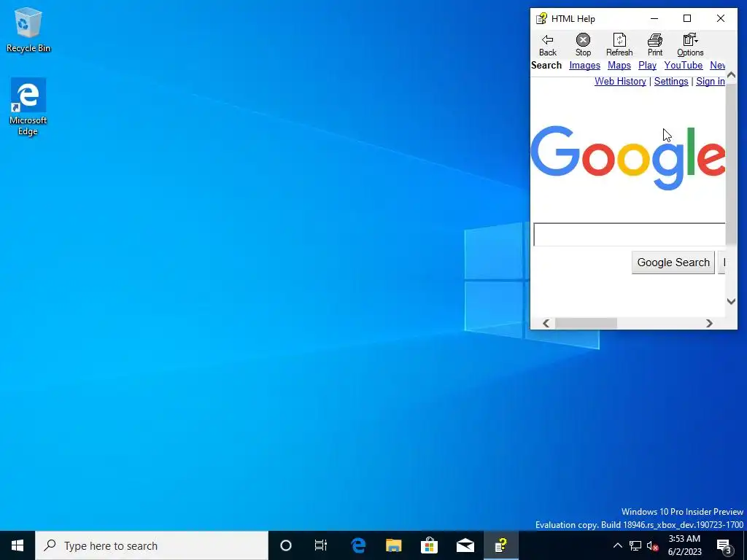The image size is (747, 560).
Task: Go Back in HTML Help toolbar
Action: (x=547, y=44)
